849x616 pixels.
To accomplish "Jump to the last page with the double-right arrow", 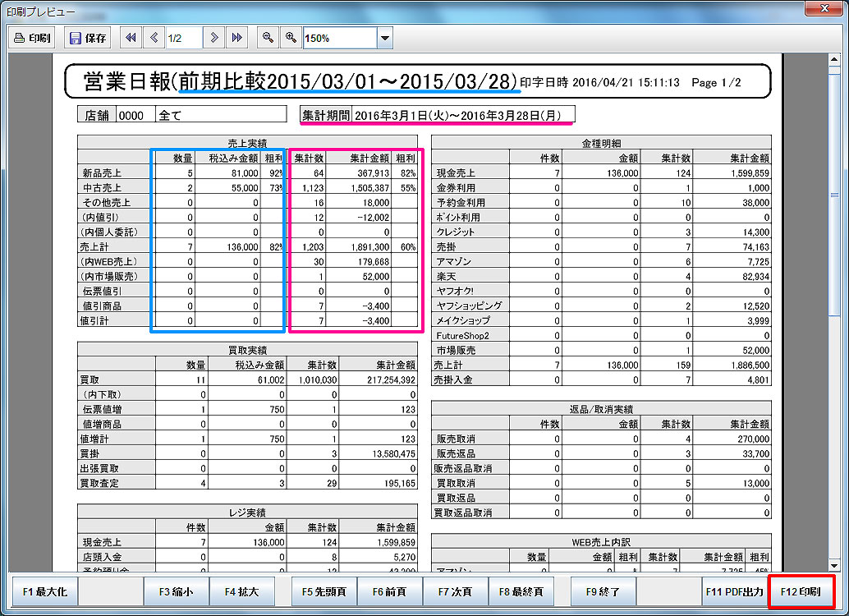I will [236, 37].
